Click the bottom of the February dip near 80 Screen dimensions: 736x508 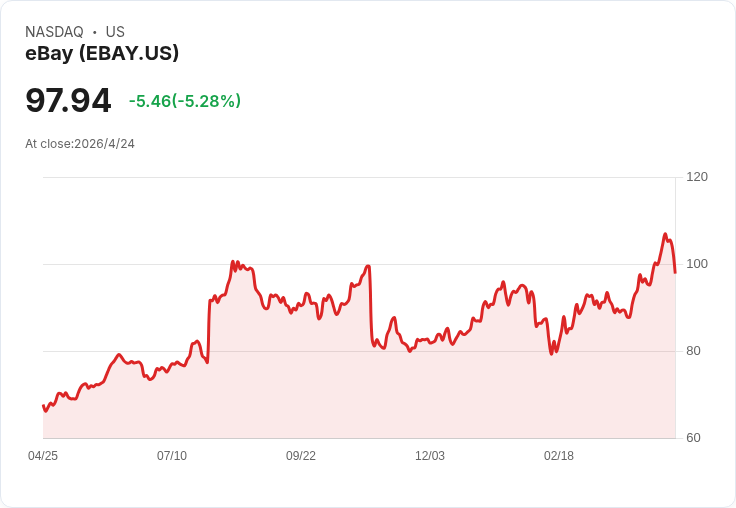point(552,353)
